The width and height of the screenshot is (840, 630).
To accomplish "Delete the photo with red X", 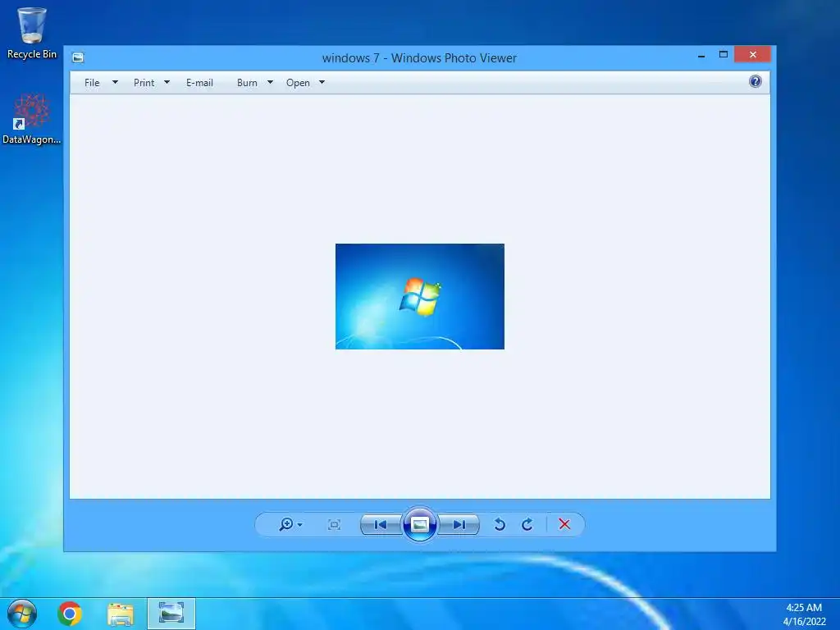I will (564, 524).
